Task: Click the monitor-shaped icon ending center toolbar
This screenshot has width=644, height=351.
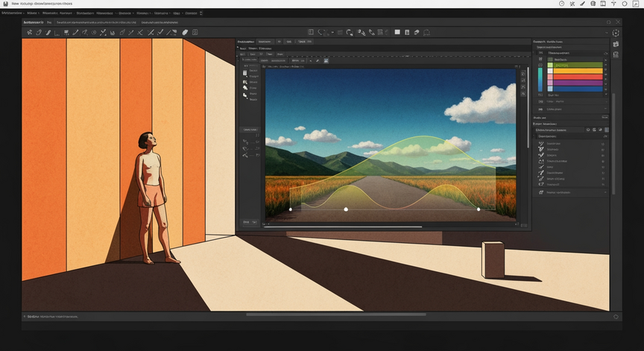Action: coord(427,32)
